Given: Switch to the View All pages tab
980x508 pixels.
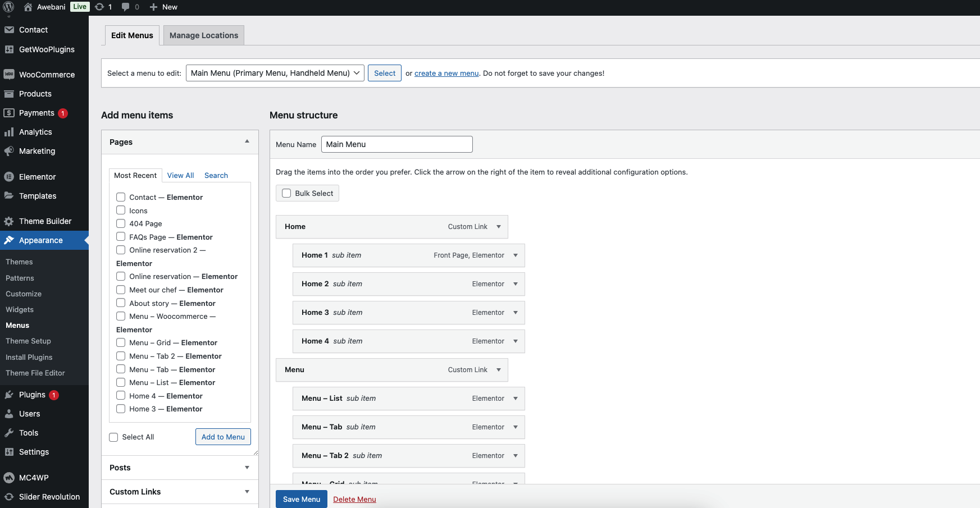Looking at the screenshot, I should tap(180, 176).
